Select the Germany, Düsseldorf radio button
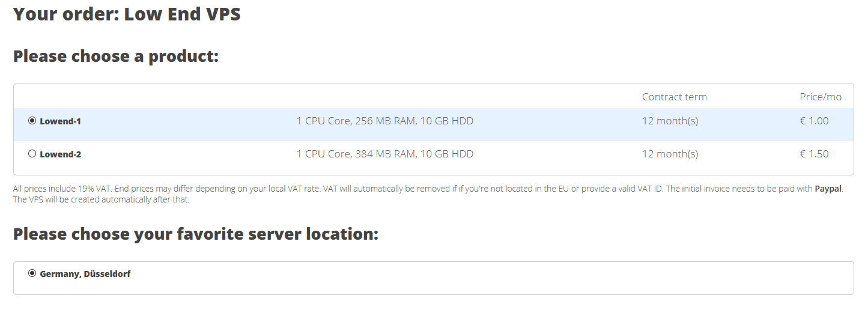 click(x=32, y=273)
